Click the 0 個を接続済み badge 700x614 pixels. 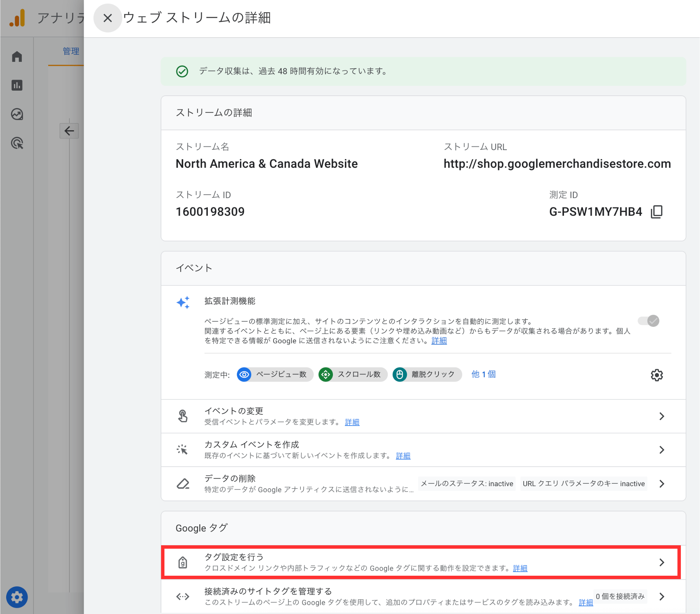click(x=620, y=597)
